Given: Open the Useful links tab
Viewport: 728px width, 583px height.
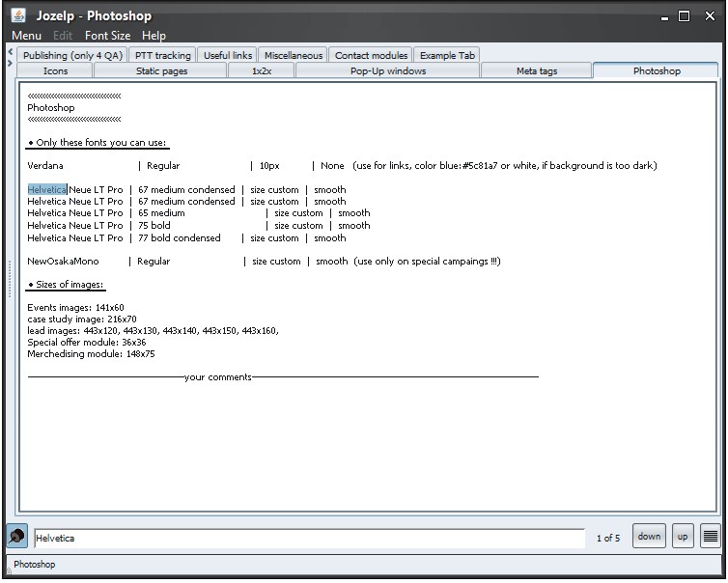Looking at the screenshot, I should (228, 55).
